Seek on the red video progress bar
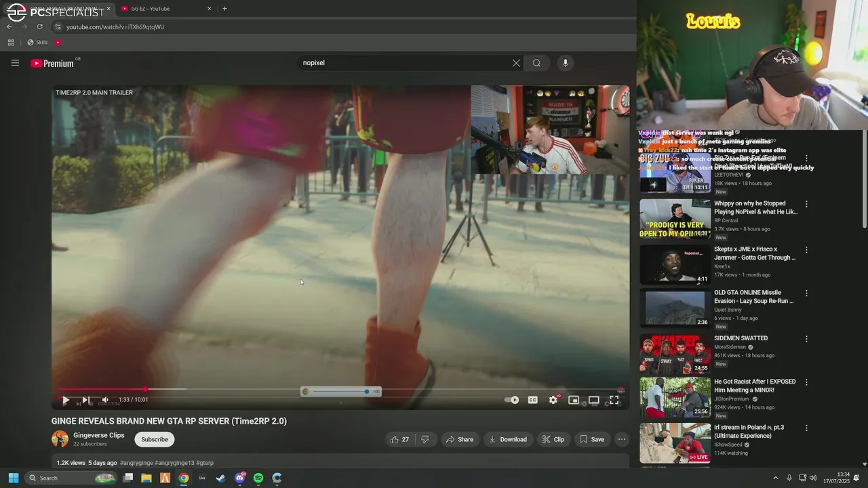The height and width of the screenshot is (488, 868). pyautogui.click(x=339, y=390)
